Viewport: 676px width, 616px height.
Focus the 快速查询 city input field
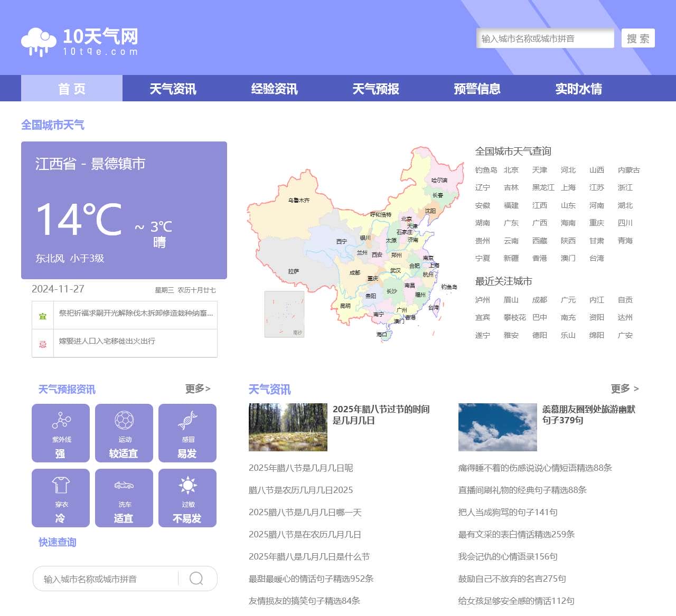[x=106, y=579]
